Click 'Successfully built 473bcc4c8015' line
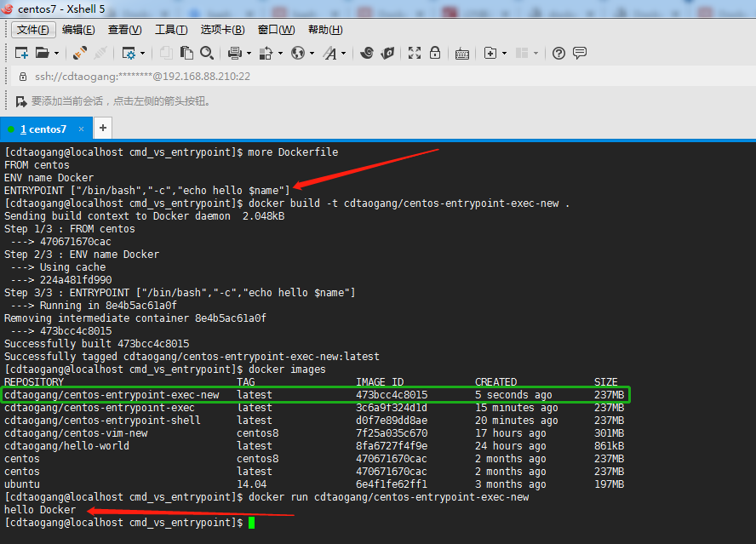The width and height of the screenshot is (756, 544). click(96, 344)
